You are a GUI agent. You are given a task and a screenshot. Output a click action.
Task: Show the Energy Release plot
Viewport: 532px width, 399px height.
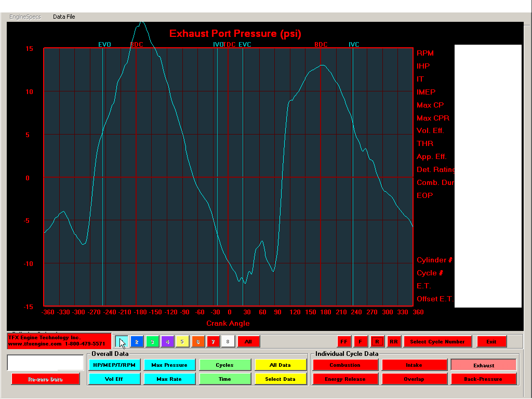point(345,379)
